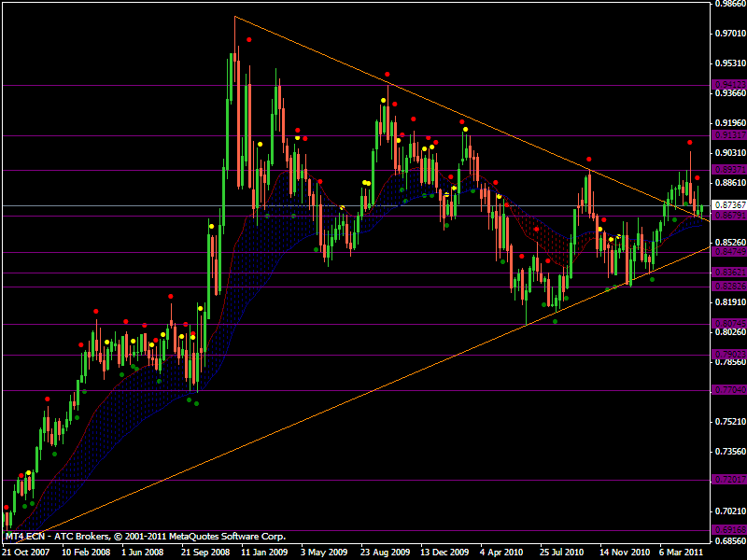The height and width of the screenshot is (560, 747).
Task: Click the 6 Mar 2011 date label
Action: pos(682,553)
